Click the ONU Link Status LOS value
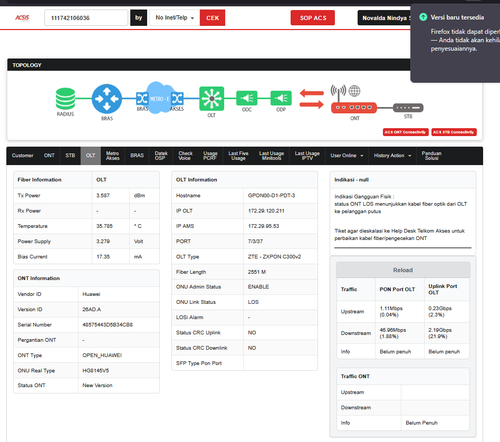Screen dimensions: 500x442 pos(253,302)
